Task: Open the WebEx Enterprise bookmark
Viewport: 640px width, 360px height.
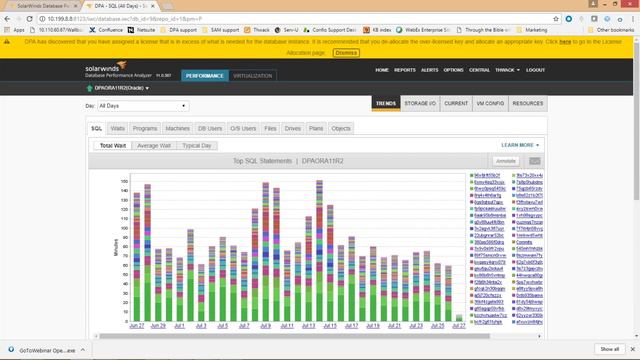Action: click(423, 30)
